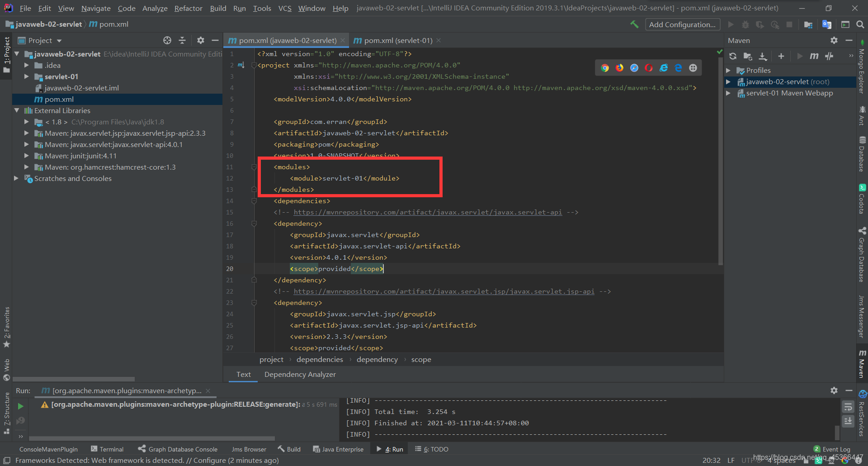Viewport: 868px width, 466px height.
Task: Open the VCS menu
Action: click(285, 8)
